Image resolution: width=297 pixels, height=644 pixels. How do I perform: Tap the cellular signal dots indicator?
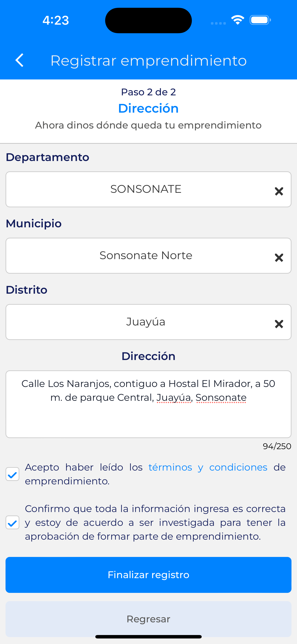[218, 23]
